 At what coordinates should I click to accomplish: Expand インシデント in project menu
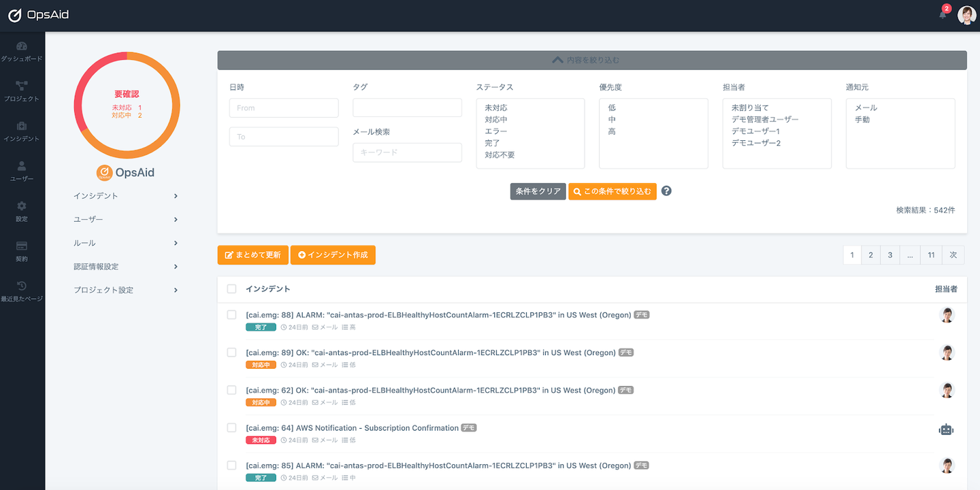click(126, 196)
